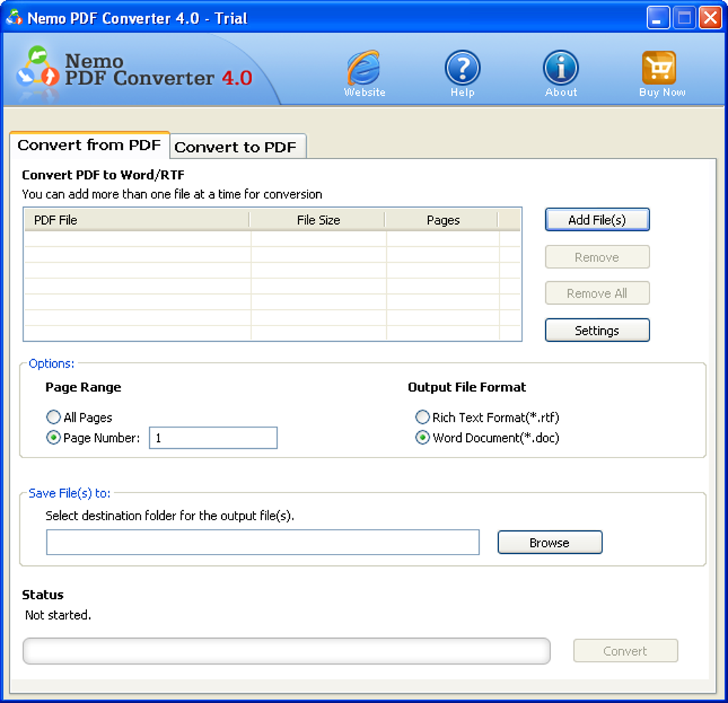Screen dimensions: 728x703
Task: Click the Page Number input field
Action: (213, 438)
